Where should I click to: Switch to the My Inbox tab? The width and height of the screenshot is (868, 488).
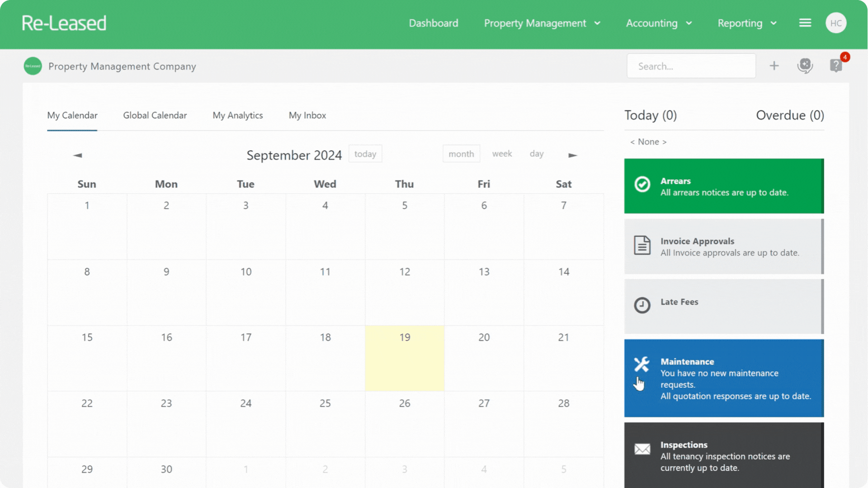[x=307, y=116]
